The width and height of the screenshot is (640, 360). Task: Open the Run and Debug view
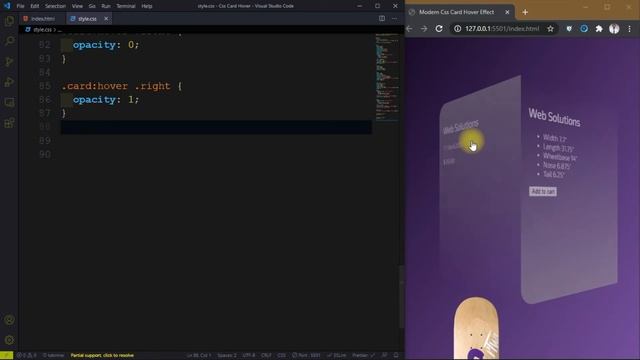9,82
